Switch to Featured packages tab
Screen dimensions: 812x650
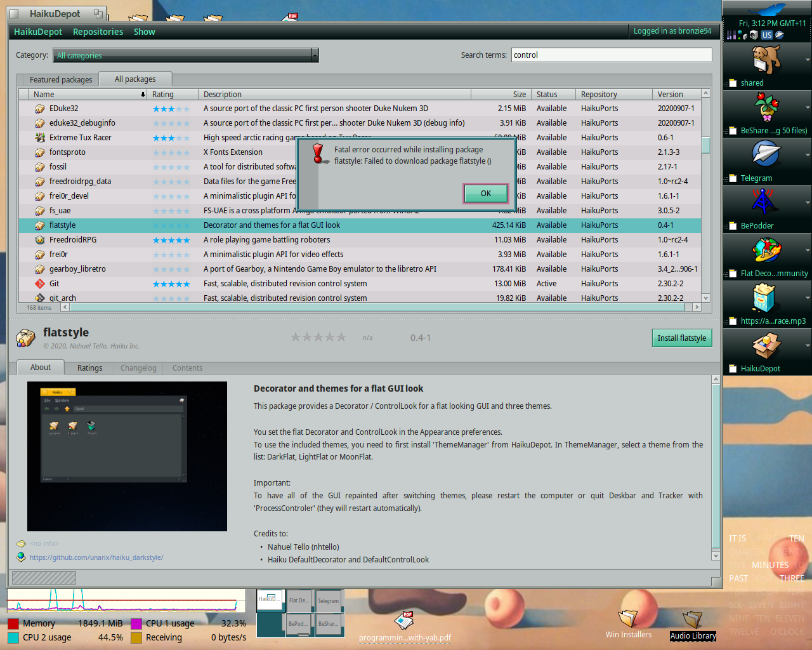pos(61,80)
